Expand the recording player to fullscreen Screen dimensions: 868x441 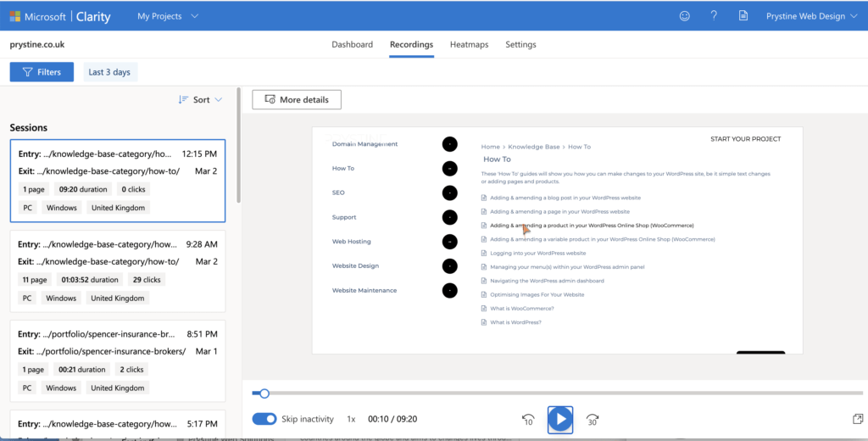858,419
